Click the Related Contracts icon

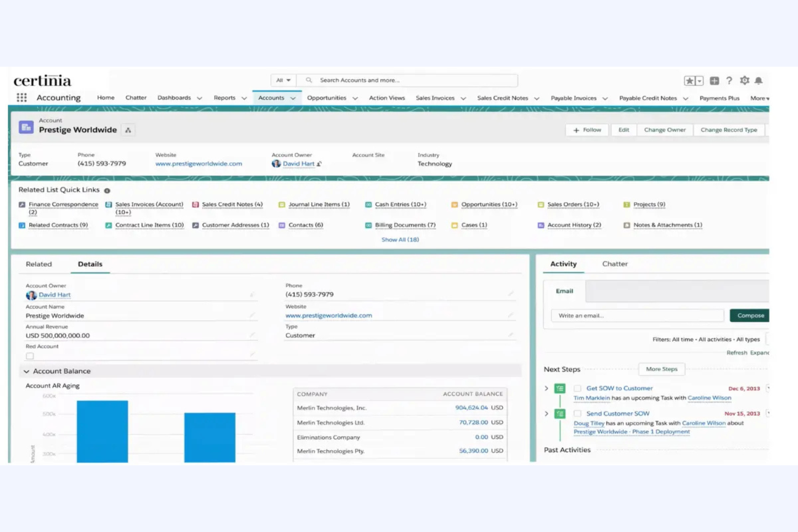22,225
